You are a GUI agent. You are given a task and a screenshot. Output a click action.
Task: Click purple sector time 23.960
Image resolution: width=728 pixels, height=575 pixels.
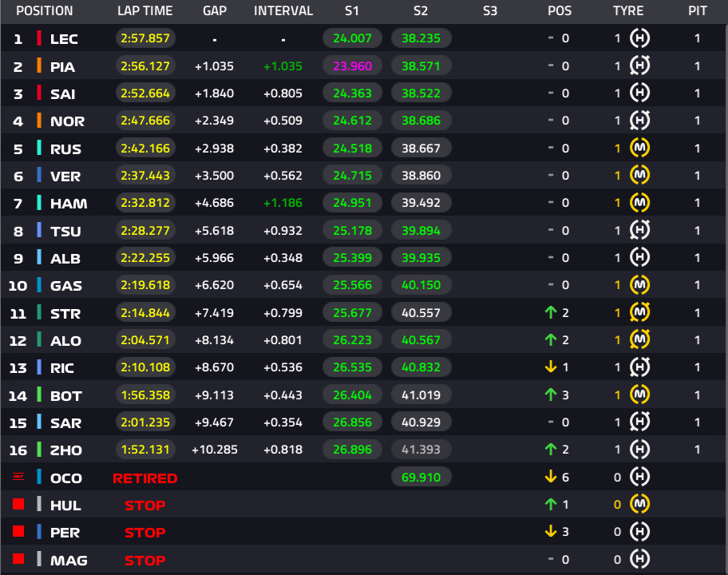352,66
